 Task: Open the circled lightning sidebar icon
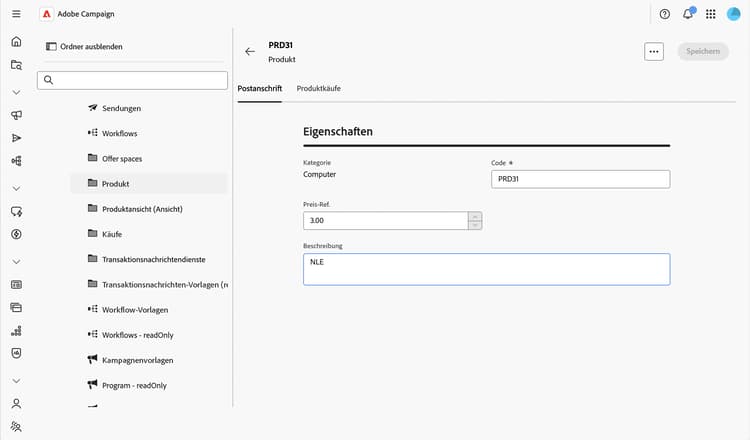pyautogui.click(x=16, y=234)
